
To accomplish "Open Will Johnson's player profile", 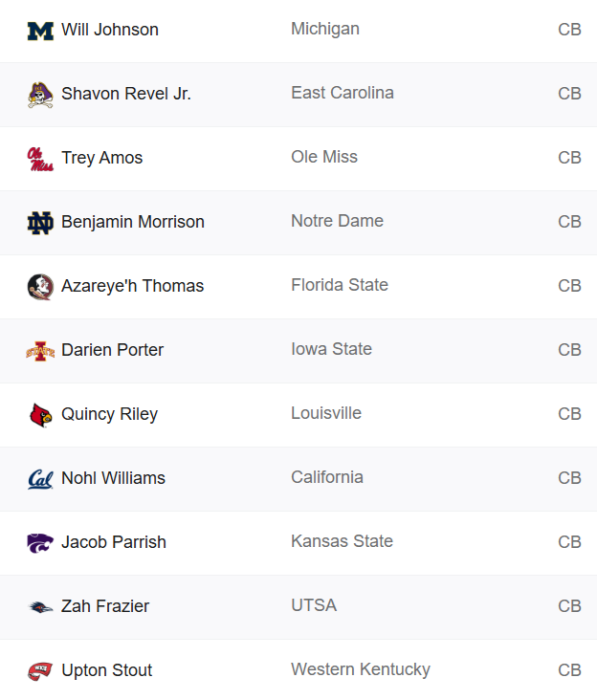I will point(110,30).
